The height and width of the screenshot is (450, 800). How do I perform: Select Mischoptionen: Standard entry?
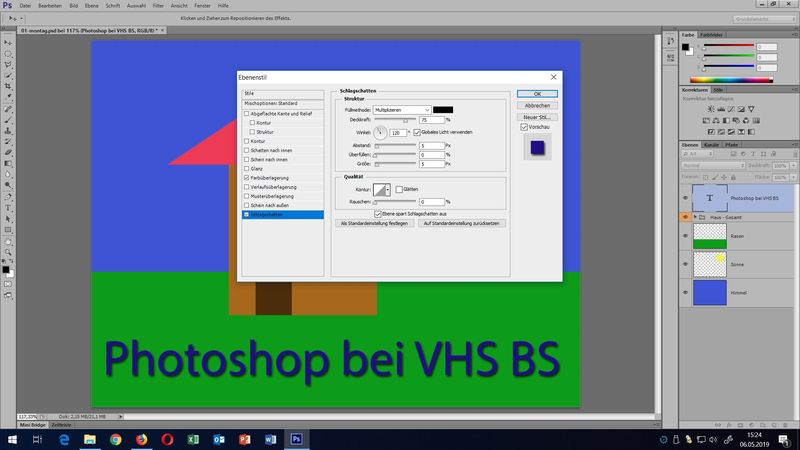(x=283, y=104)
